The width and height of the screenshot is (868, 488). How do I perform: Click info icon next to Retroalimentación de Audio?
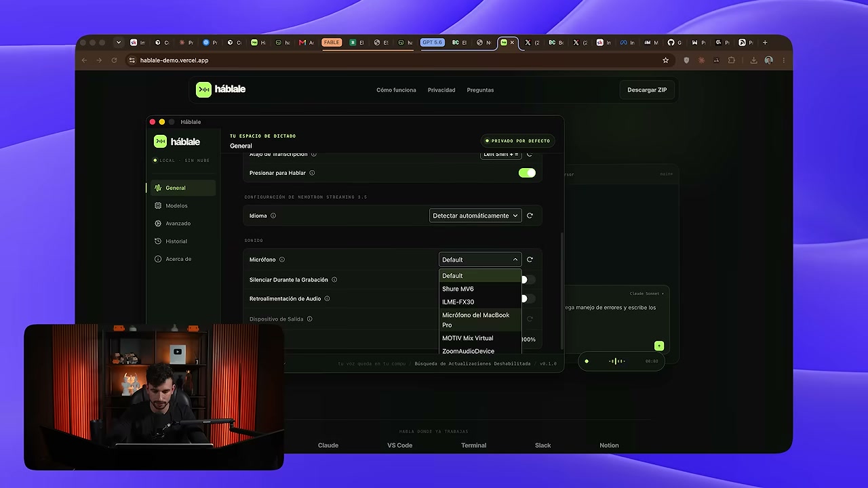[327, 299]
